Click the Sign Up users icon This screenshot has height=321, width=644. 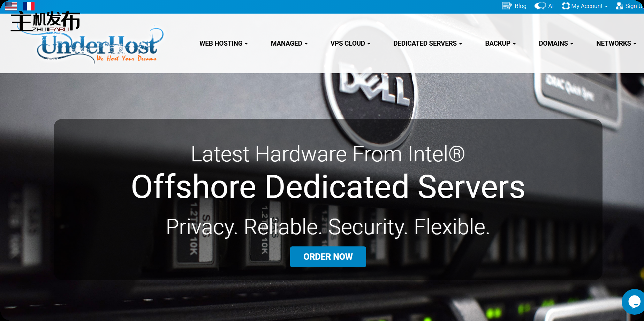[619, 6]
